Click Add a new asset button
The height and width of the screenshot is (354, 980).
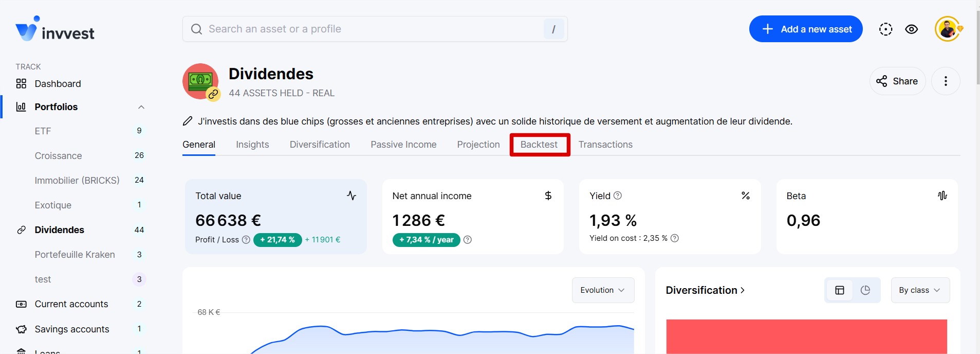tap(806, 29)
